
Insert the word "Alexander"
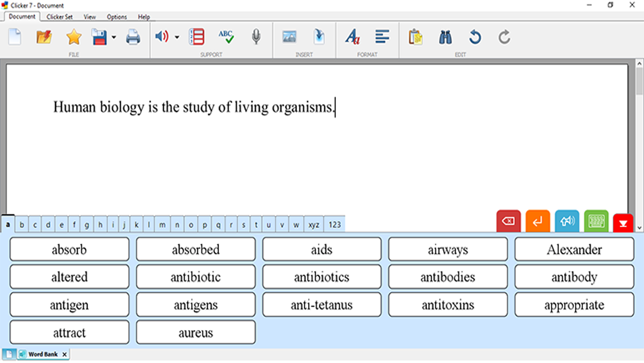[574, 249]
